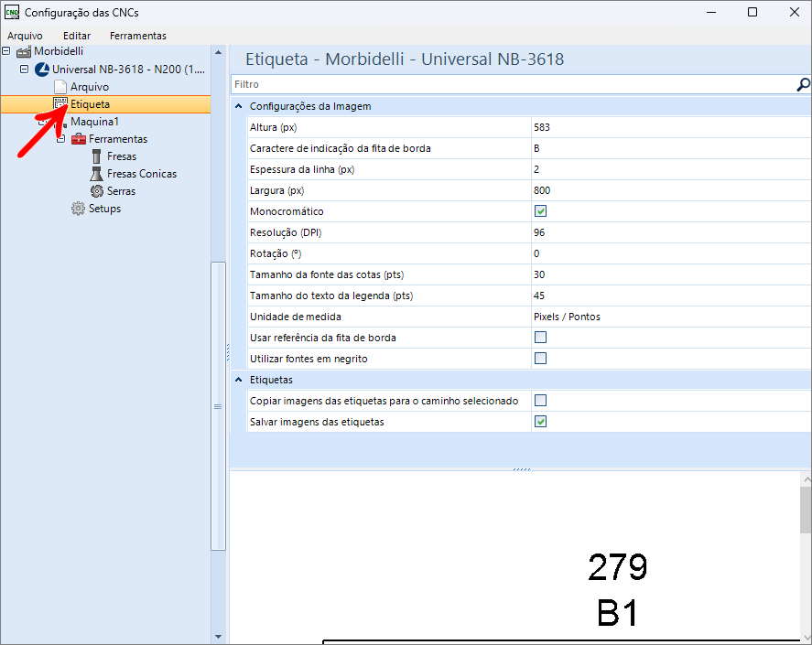
Task: Open the Unidade de medida value dropdown
Action: click(x=671, y=317)
